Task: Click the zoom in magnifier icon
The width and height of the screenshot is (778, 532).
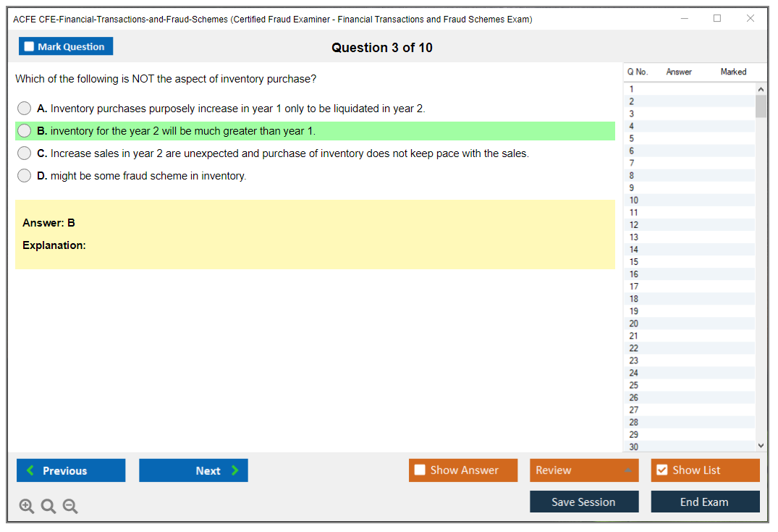Action: pos(27,507)
